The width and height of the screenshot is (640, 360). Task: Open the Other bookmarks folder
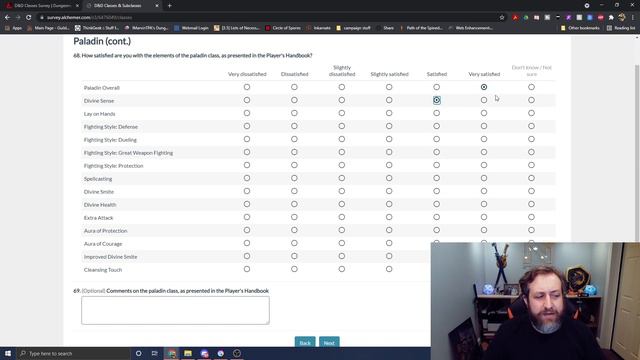[x=580, y=28]
